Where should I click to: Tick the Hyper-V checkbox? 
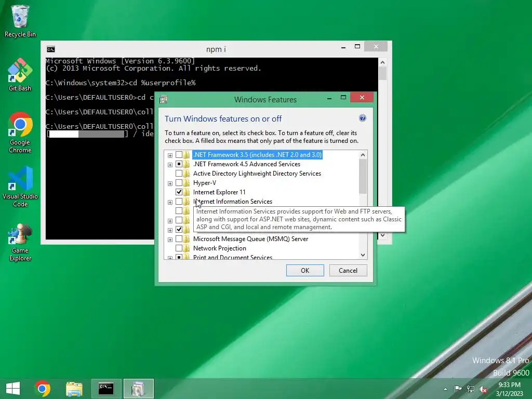[179, 183]
